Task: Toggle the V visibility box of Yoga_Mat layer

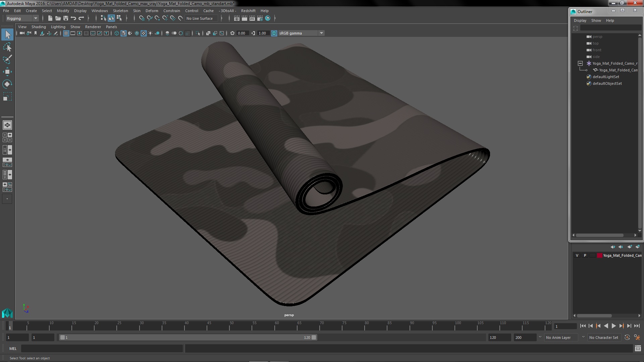Action: click(577, 255)
